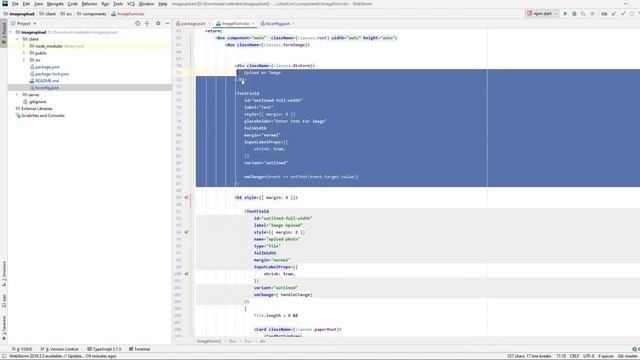The height and width of the screenshot is (360, 640).
Task: Open the TODO tool window
Action: 22,349
